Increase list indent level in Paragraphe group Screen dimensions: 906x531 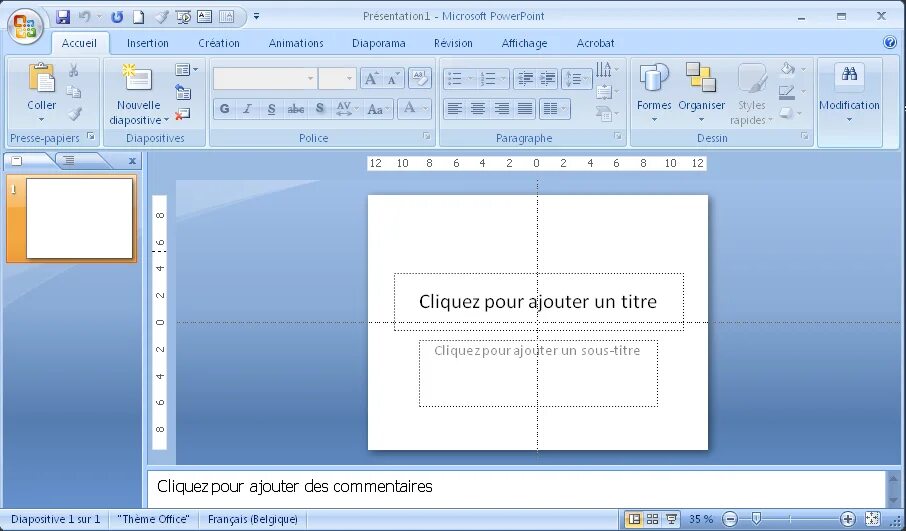(x=547, y=78)
